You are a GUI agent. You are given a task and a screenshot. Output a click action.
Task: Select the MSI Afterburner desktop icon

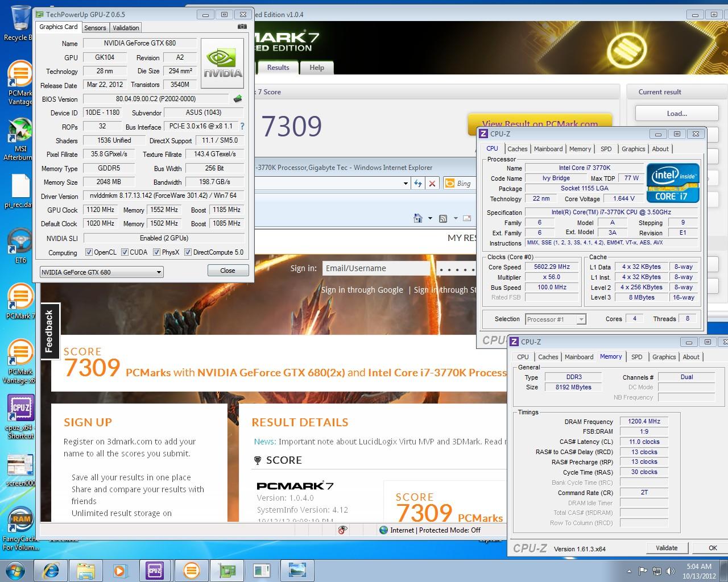19,139
